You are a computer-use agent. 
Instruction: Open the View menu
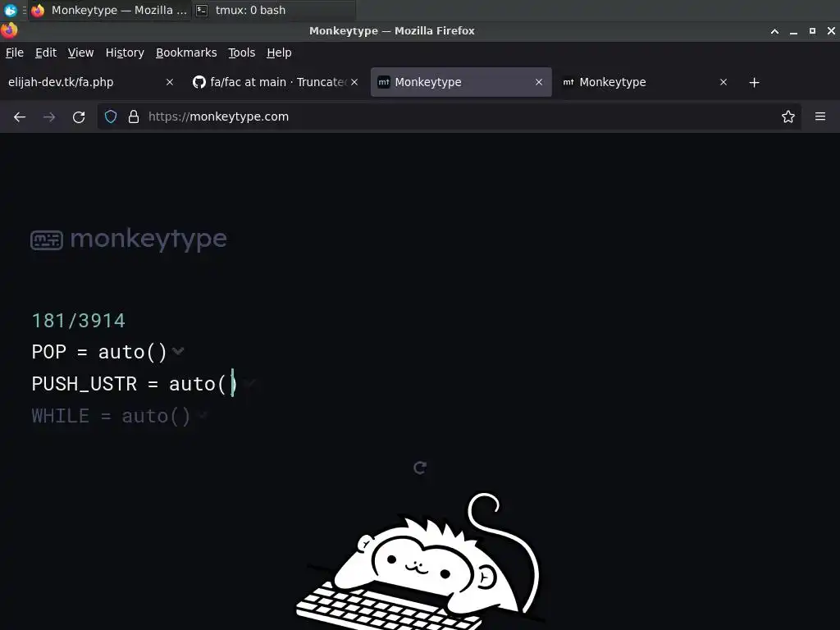coord(80,52)
